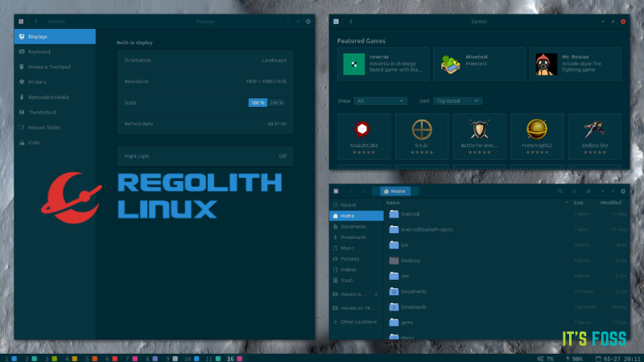The width and height of the screenshot is (644, 362).
Task: Select the Desktop folder in file list
Action: pyautogui.click(x=507, y=261)
